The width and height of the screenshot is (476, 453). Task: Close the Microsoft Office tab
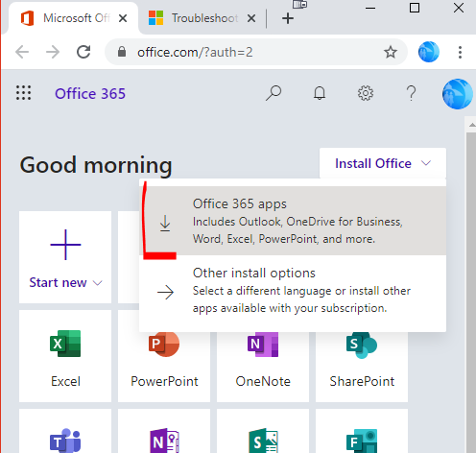click(x=123, y=18)
